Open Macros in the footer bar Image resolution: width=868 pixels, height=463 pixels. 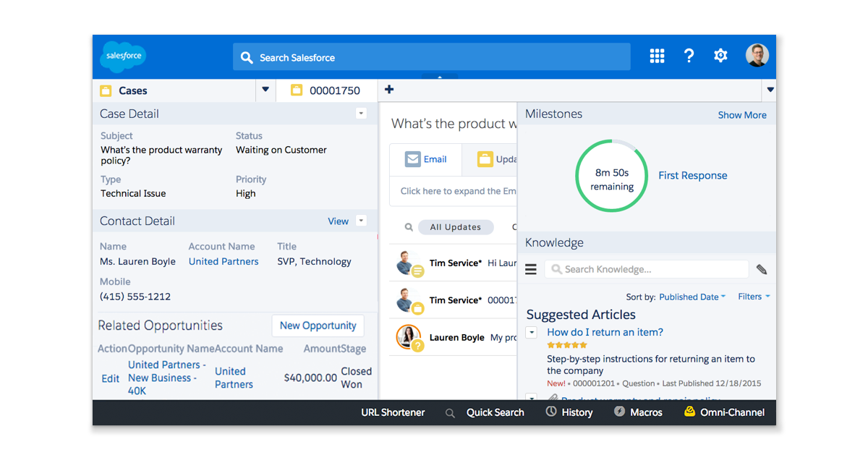[638, 412]
